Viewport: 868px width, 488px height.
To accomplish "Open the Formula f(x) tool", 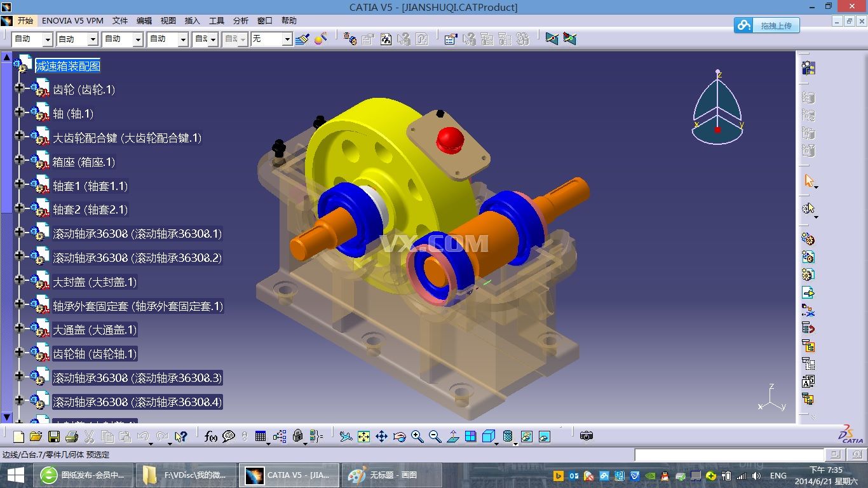I will [x=211, y=437].
